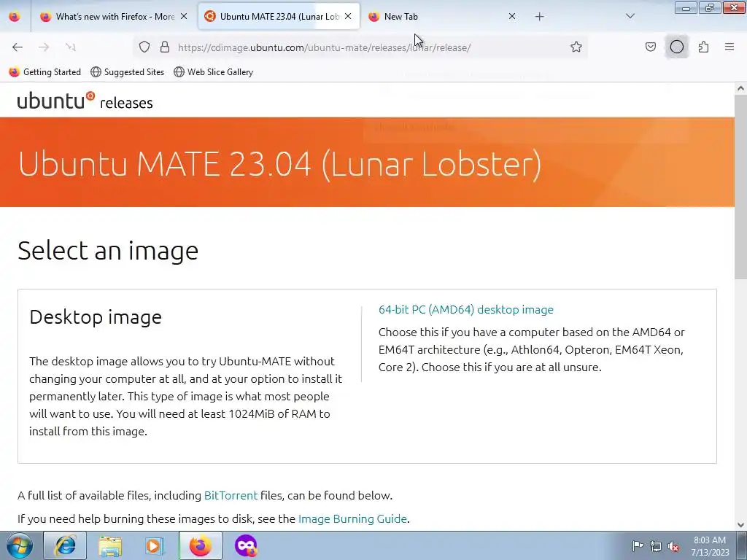Open Web Slice Gallery bookmark

coord(214,72)
